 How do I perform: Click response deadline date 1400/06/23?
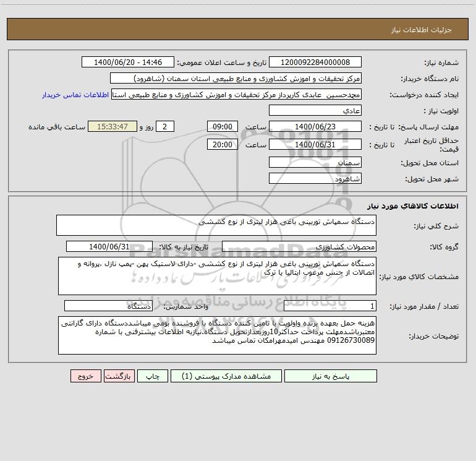(315, 126)
